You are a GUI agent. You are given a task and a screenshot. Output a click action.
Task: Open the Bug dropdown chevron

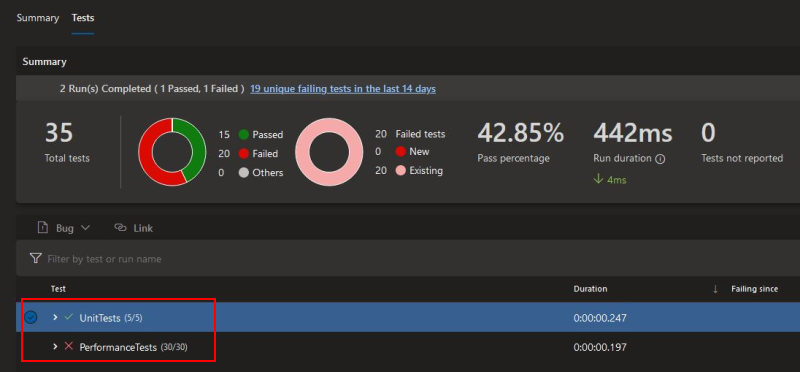tap(85, 228)
